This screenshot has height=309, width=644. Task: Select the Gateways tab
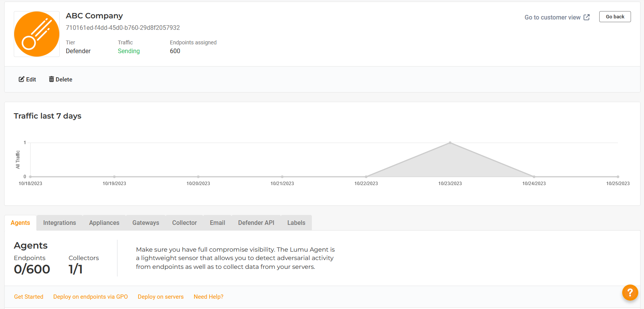coord(145,223)
